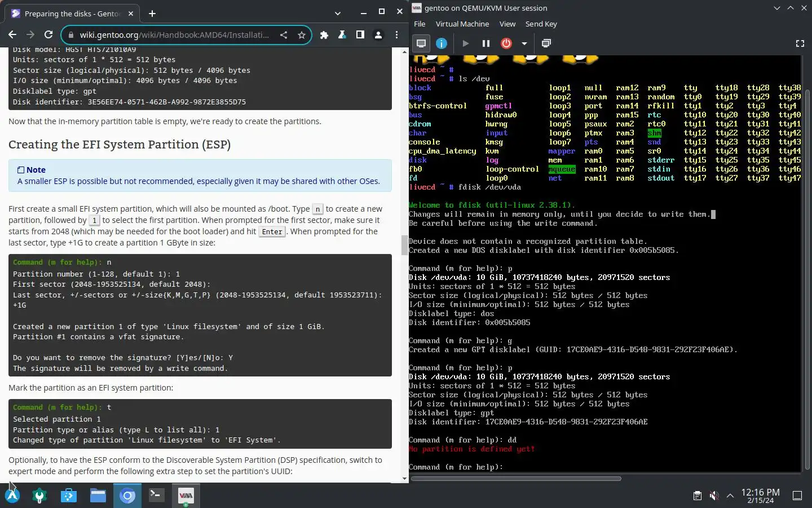
Task: Expand shutdown options dropdown arrow
Action: (x=524, y=43)
